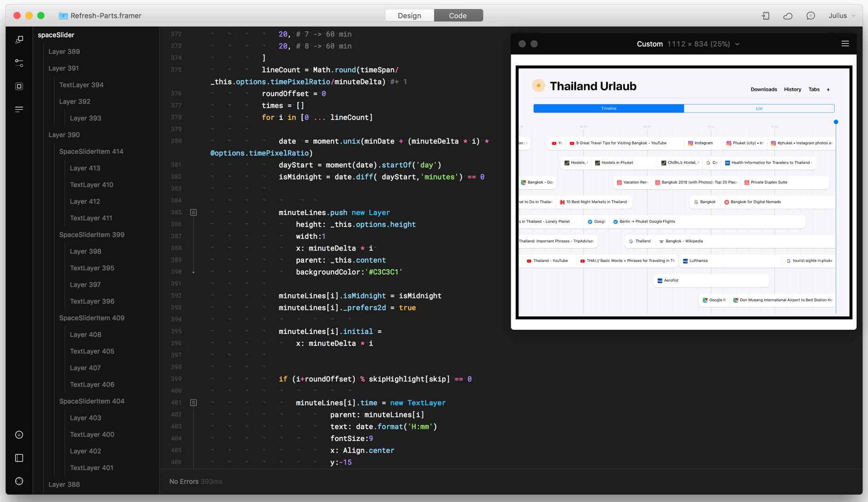Select SpaceSliderItem 399

click(92, 234)
